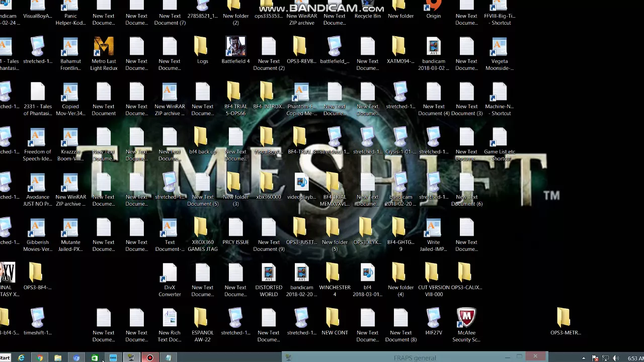Select the Game List etc Shortcut
The height and width of the screenshot is (362, 644).
pyautogui.click(x=500, y=144)
